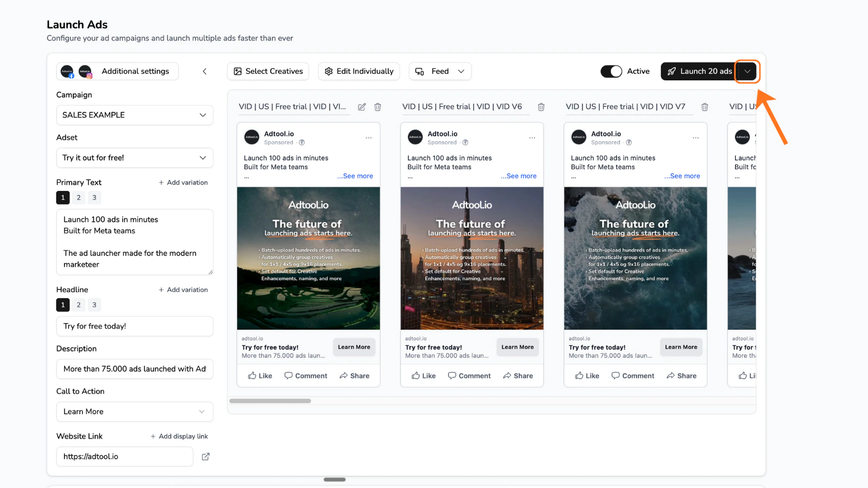868x488 pixels.
Task: Click the Facebook account avatar icon
Action: click(x=67, y=71)
